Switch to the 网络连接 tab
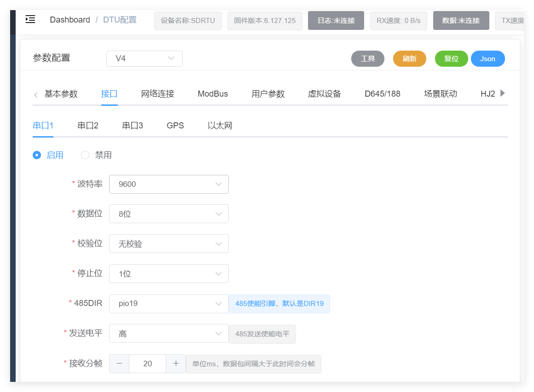 157,94
